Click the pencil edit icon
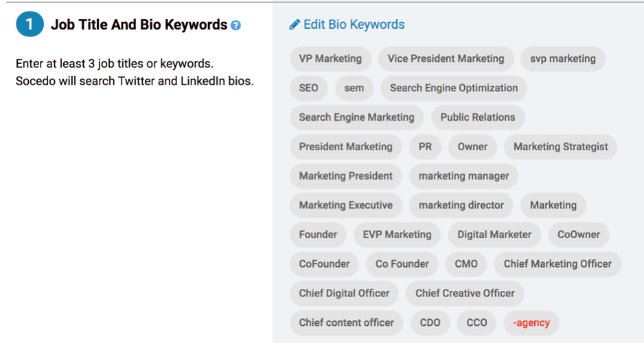Image resolution: width=644 pixels, height=343 pixels. (295, 25)
